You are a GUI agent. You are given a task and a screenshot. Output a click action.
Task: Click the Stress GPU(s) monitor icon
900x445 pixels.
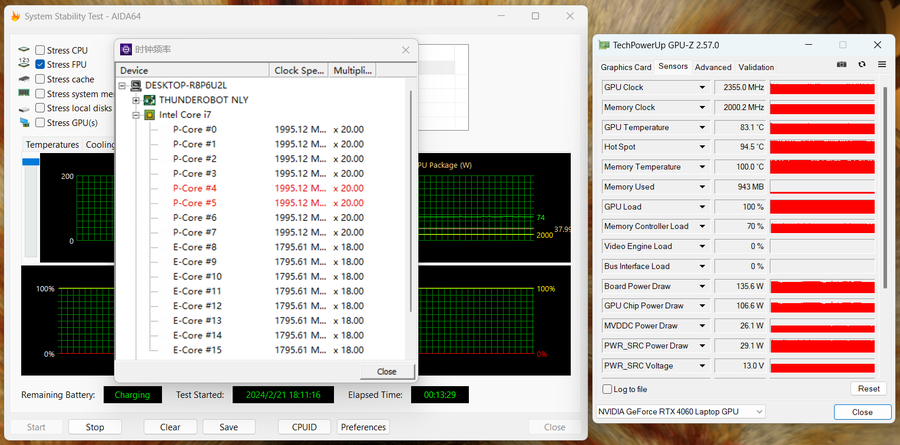(24, 123)
